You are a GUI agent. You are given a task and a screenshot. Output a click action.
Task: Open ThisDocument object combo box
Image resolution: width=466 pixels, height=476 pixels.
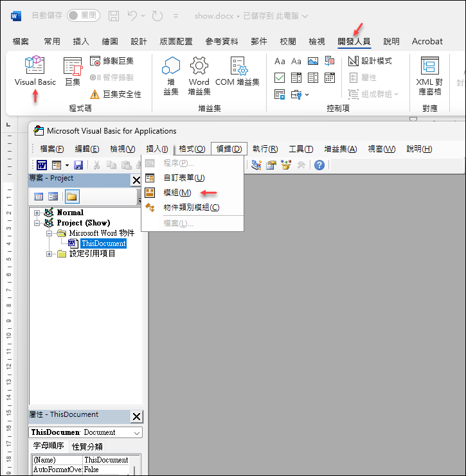85,432
